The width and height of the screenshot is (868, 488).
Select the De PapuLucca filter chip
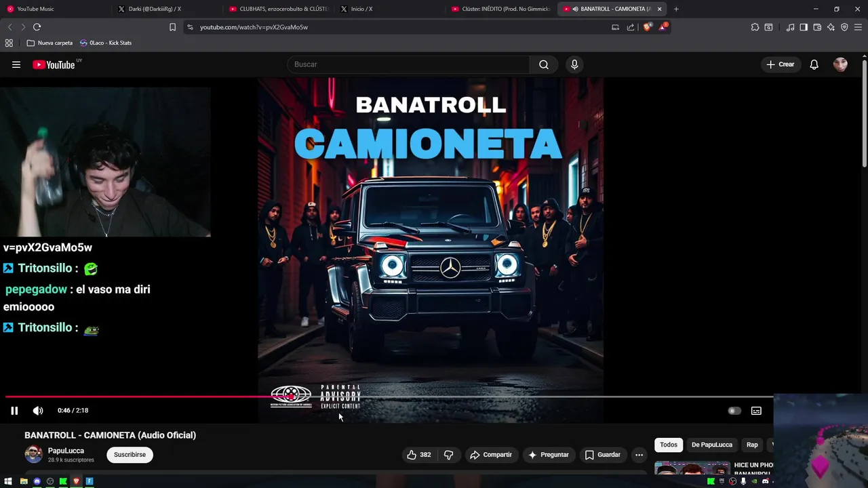click(712, 445)
